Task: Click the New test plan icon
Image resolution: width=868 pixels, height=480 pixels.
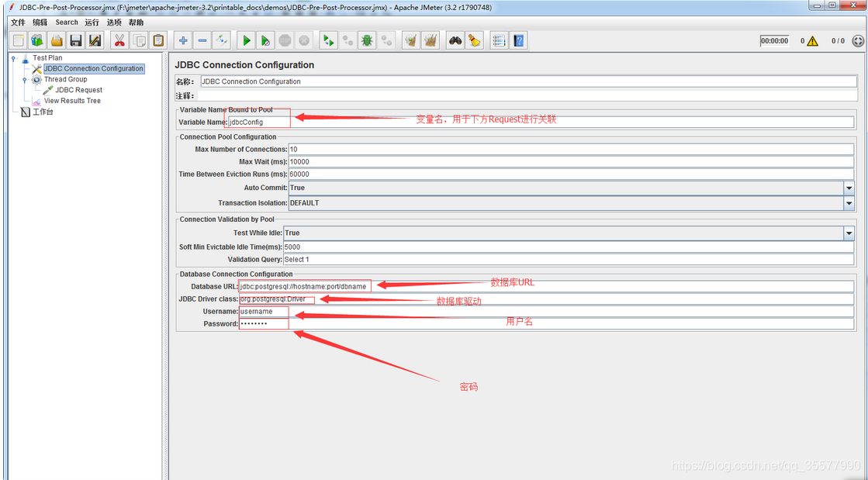Action: coord(19,40)
